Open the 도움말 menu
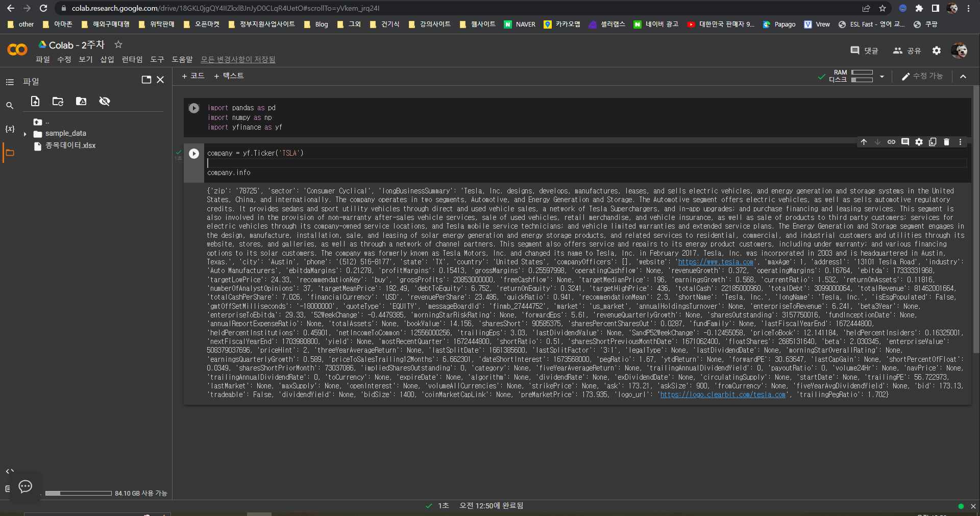This screenshot has width=980, height=516. 182,60
